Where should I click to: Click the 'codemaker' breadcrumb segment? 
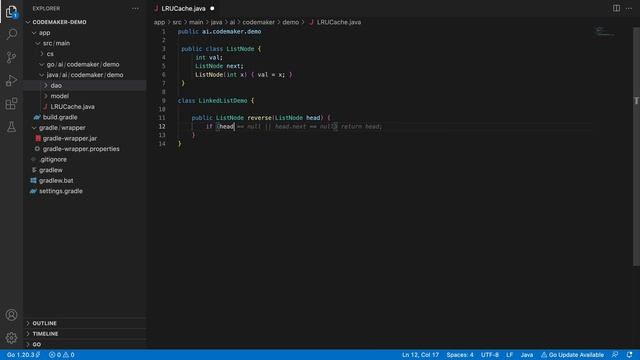pyautogui.click(x=258, y=22)
